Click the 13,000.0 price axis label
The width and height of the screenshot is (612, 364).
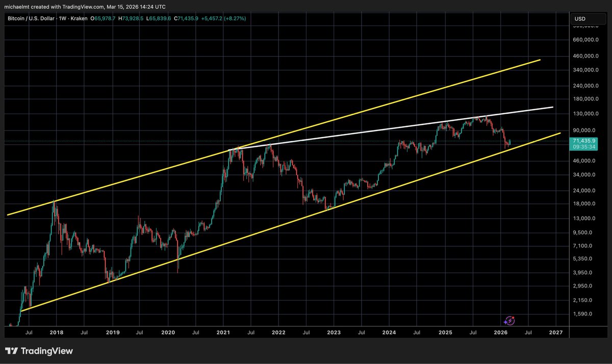click(x=584, y=219)
